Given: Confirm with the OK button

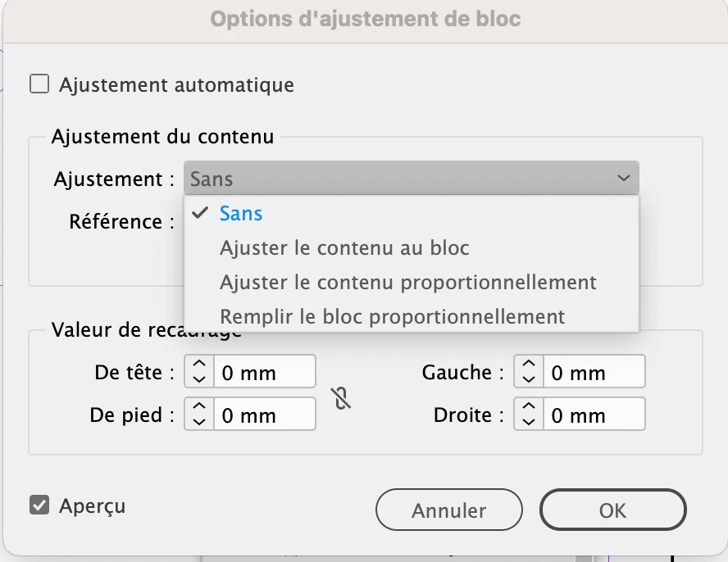Looking at the screenshot, I should tap(612, 510).
